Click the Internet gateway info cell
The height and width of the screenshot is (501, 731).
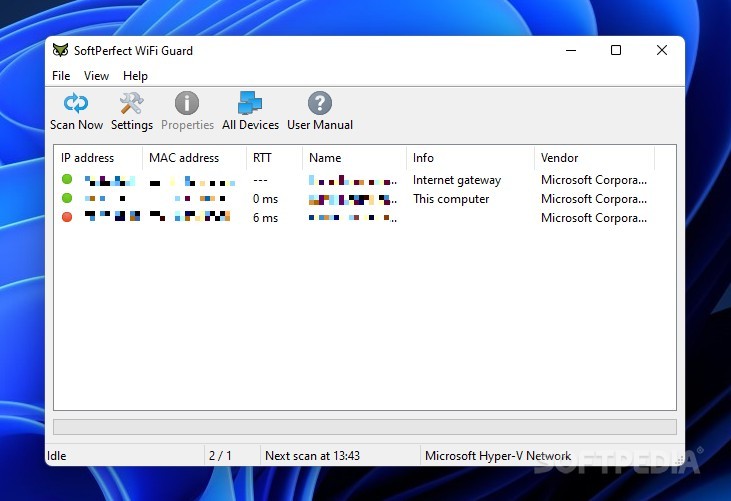point(457,180)
